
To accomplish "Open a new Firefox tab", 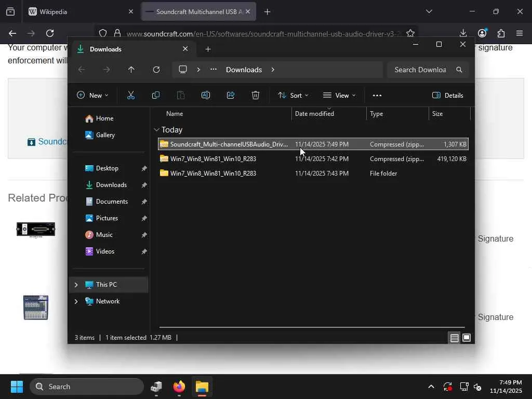I will 268,12.
